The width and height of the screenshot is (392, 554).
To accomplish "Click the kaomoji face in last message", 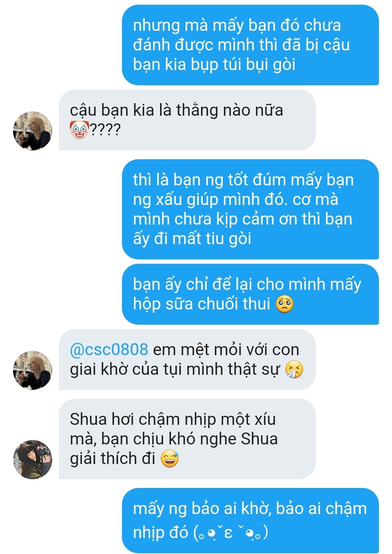I will pyautogui.click(x=231, y=533).
